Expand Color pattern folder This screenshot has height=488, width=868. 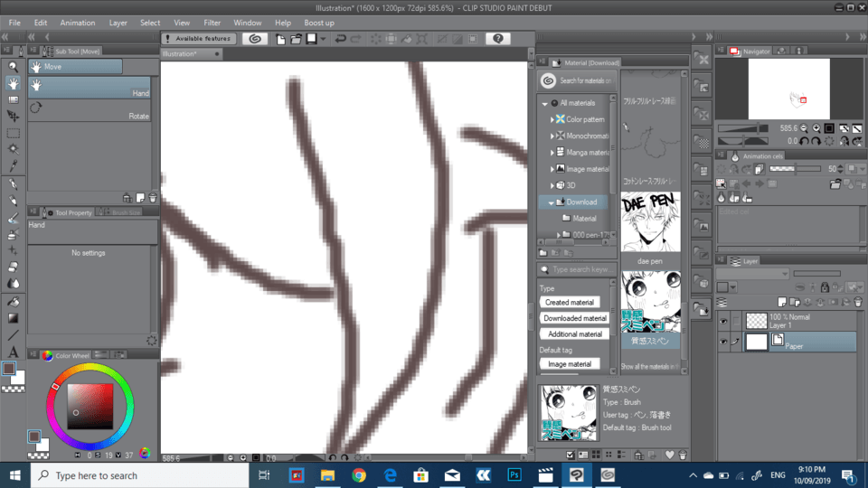tap(552, 119)
